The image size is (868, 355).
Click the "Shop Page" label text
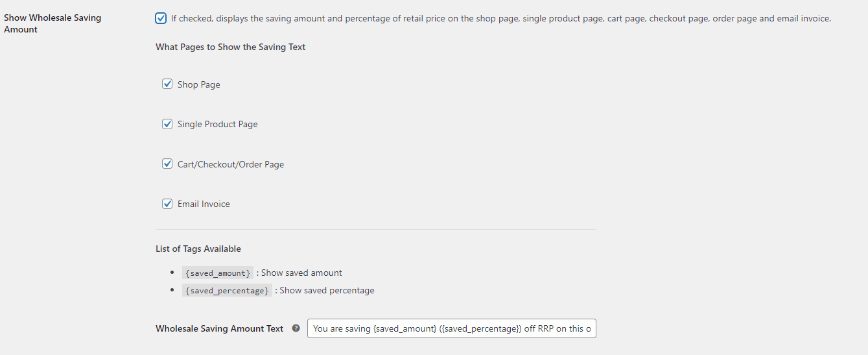click(x=198, y=84)
